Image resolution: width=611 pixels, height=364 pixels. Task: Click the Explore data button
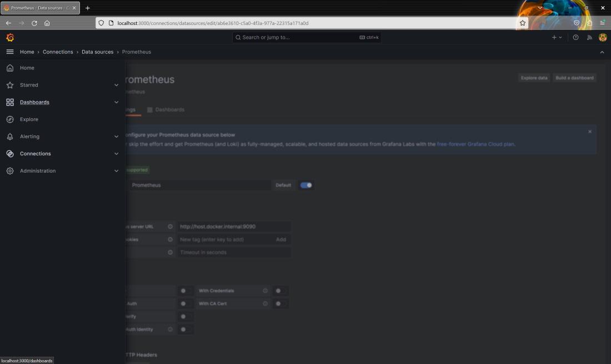pos(534,78)
